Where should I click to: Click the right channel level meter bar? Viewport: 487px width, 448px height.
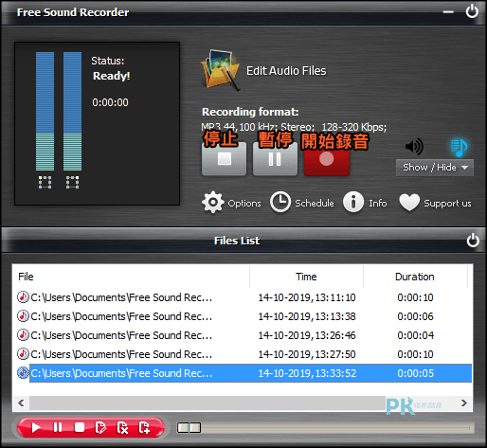(72, 111)
